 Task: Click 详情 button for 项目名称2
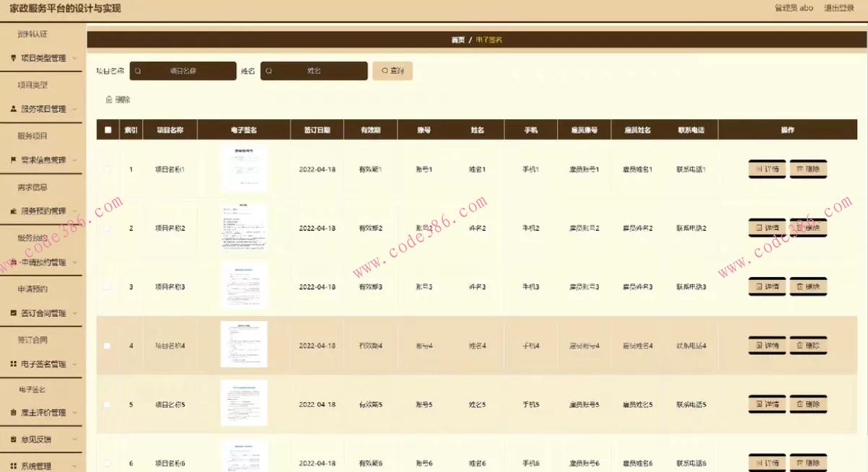click(767, 228)
